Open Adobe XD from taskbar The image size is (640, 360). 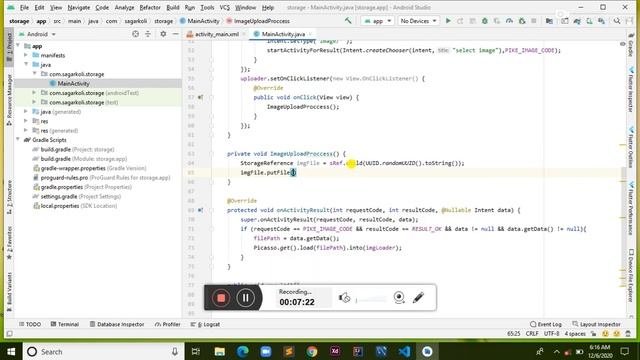(x=335, y=351)
